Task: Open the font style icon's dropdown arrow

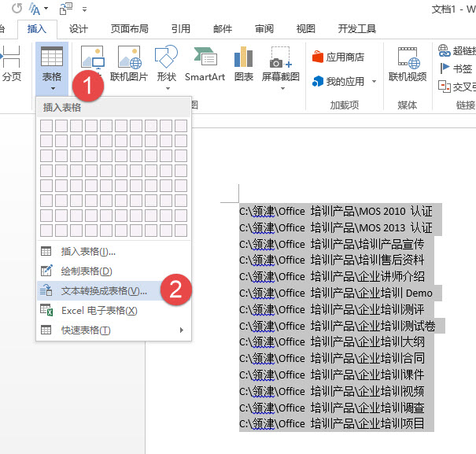Action: point(46,8)
